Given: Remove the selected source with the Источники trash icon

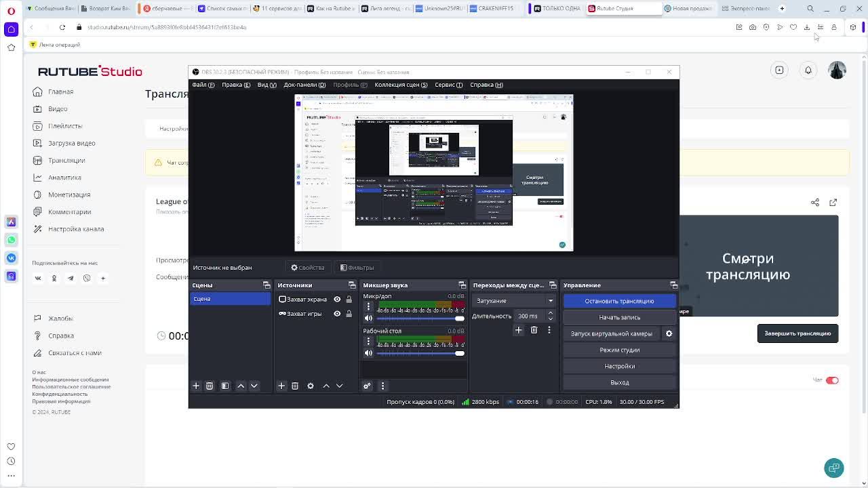Looking at the screenshot, I should pos(295,386).
